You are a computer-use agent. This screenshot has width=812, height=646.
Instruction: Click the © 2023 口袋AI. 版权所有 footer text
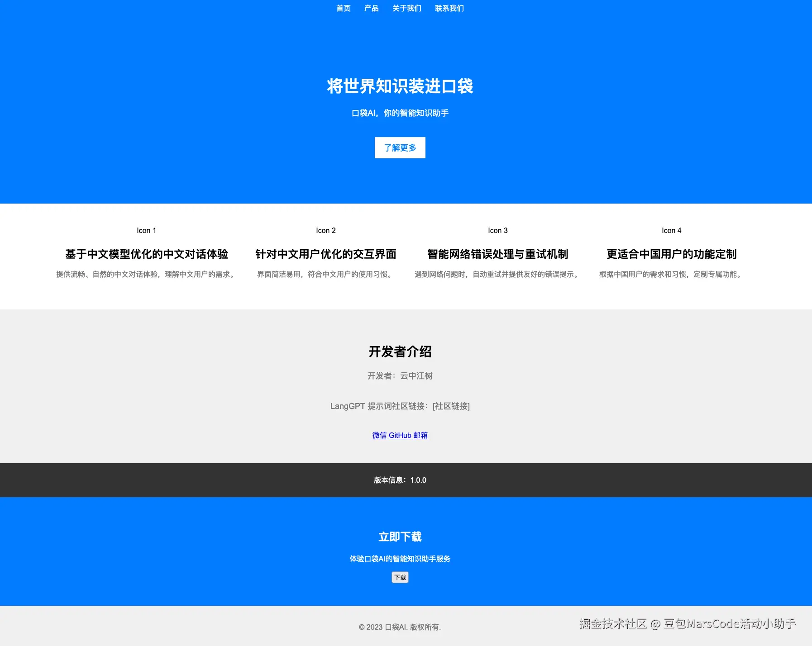click(400, 627)
